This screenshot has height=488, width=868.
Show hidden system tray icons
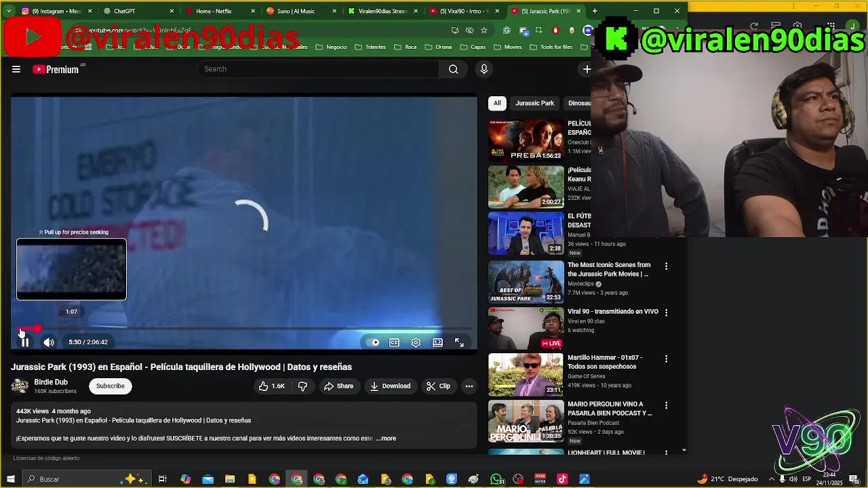click(771, 479)
